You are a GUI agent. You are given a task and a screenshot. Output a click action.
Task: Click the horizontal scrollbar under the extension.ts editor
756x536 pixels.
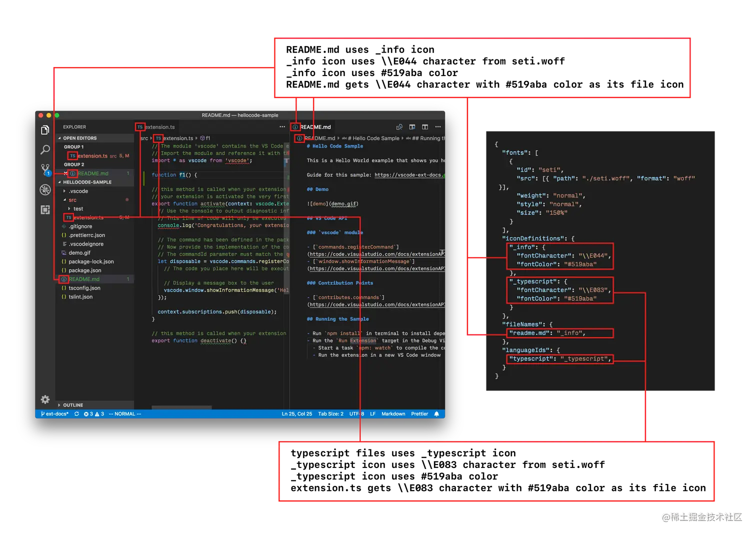tap(181, 407)
